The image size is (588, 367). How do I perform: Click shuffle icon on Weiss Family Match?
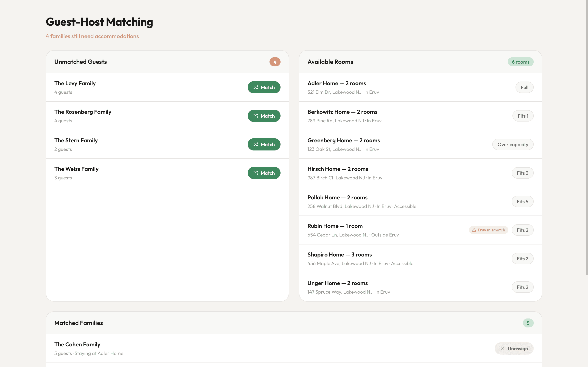[x=256, y=173]
